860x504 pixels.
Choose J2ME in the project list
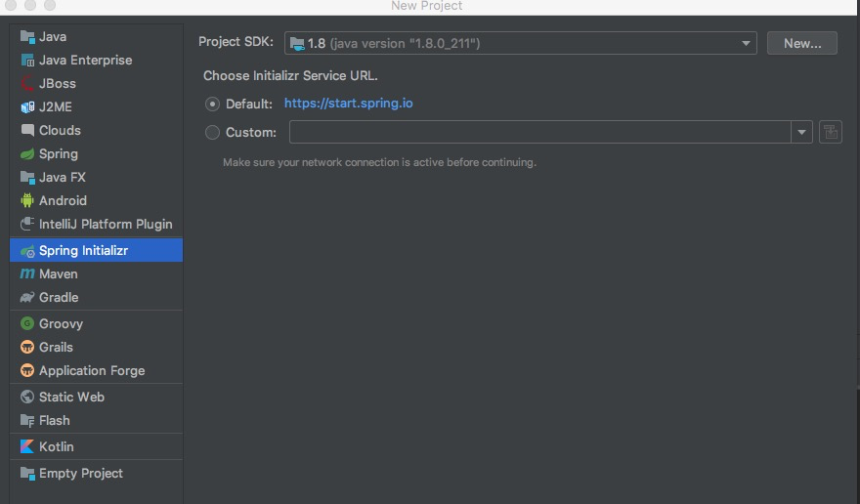(x=96, y=106)
